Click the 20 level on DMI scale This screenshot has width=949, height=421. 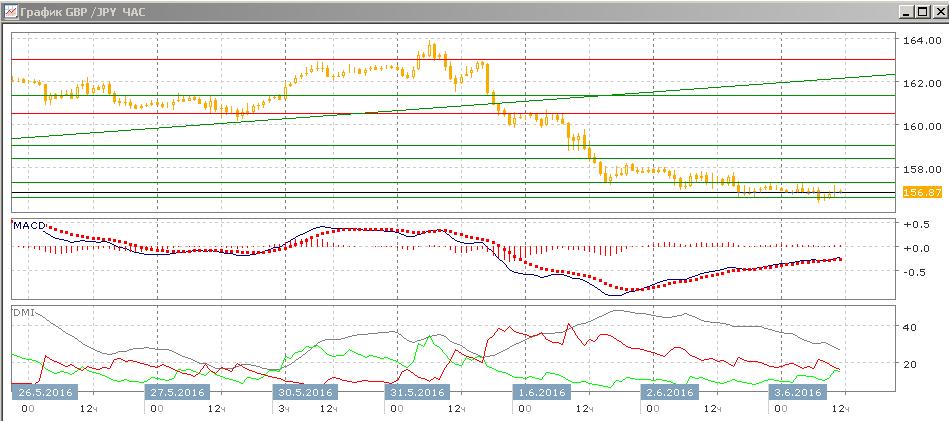coord(910,364)
